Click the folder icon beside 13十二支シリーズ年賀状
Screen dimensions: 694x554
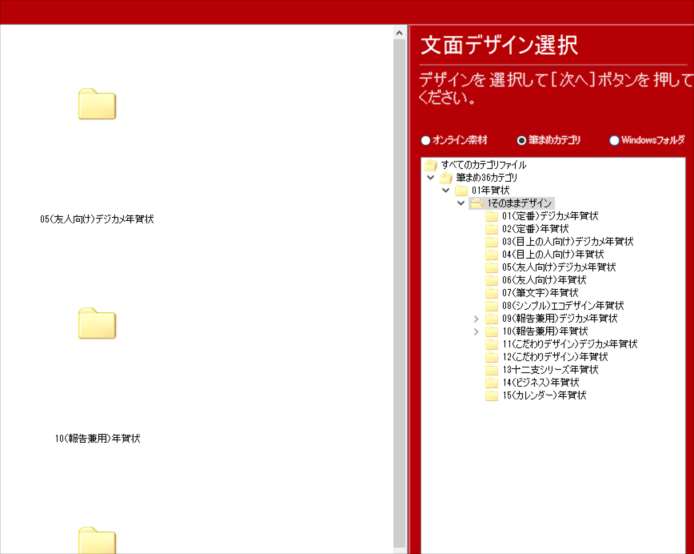pos(491,370)
